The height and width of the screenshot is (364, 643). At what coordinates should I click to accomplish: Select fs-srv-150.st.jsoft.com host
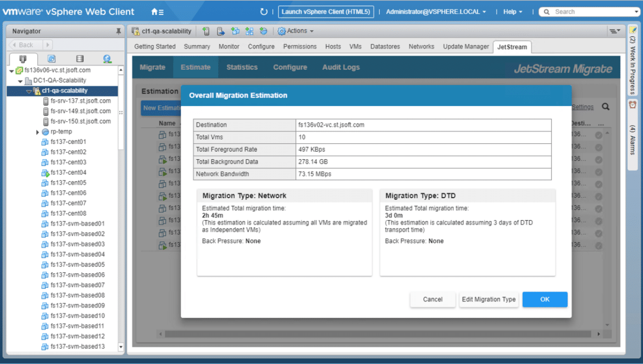tap(80, 121)
